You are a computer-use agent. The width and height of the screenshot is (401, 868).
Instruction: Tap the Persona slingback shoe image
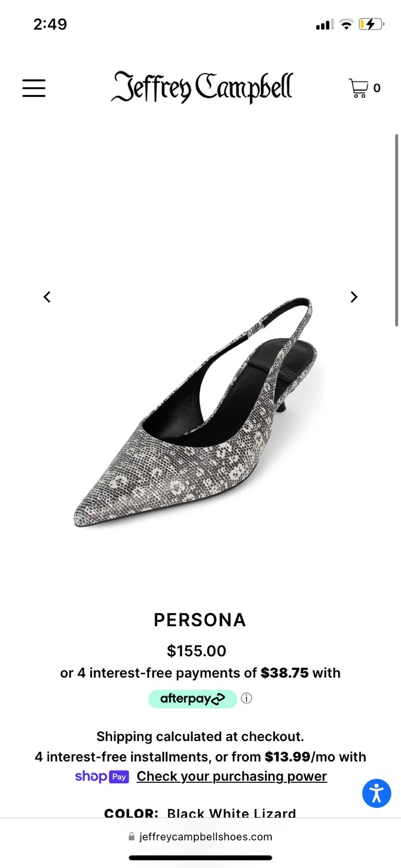195,412
